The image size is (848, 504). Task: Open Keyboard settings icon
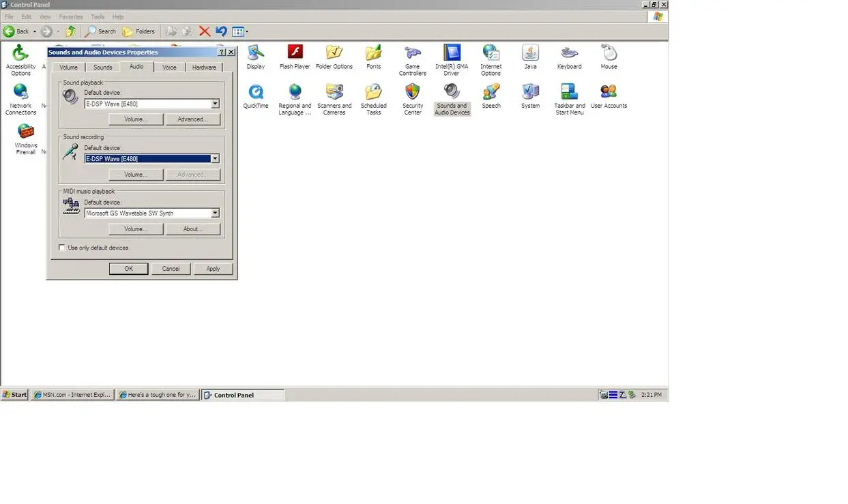point(570,57)
